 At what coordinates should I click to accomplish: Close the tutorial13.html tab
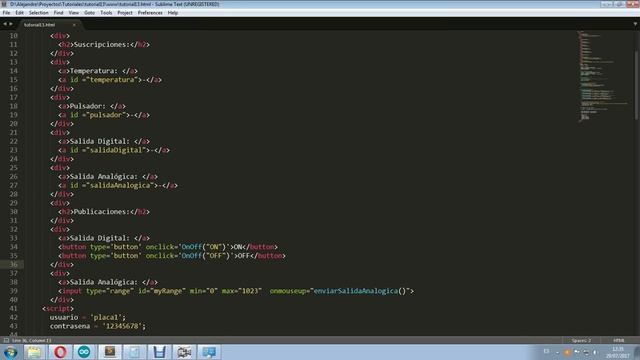[74, 25]
